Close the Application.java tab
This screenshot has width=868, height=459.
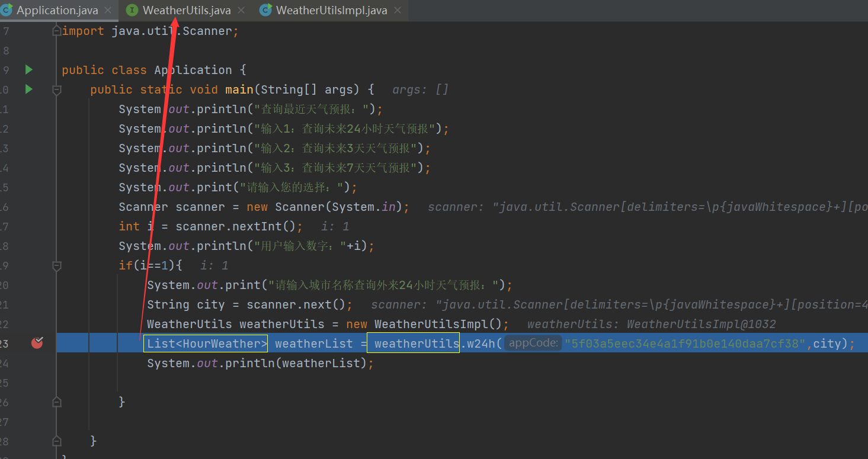click(x=108, y=11)
